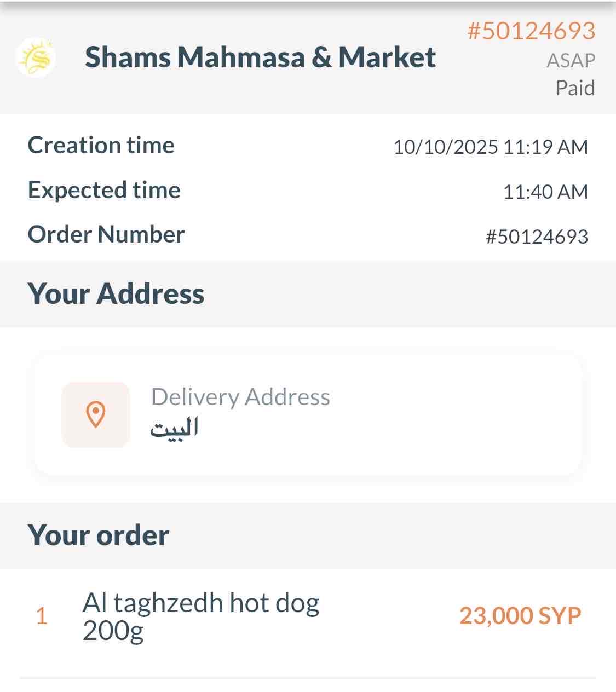Tap the ASAP delivery label

click(x=571, y=60)
